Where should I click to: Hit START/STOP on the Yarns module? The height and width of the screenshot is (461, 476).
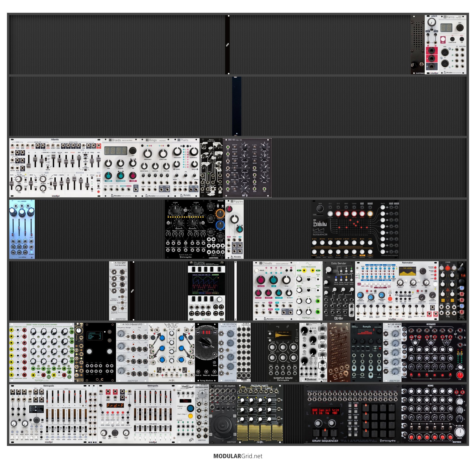(452, 39)
